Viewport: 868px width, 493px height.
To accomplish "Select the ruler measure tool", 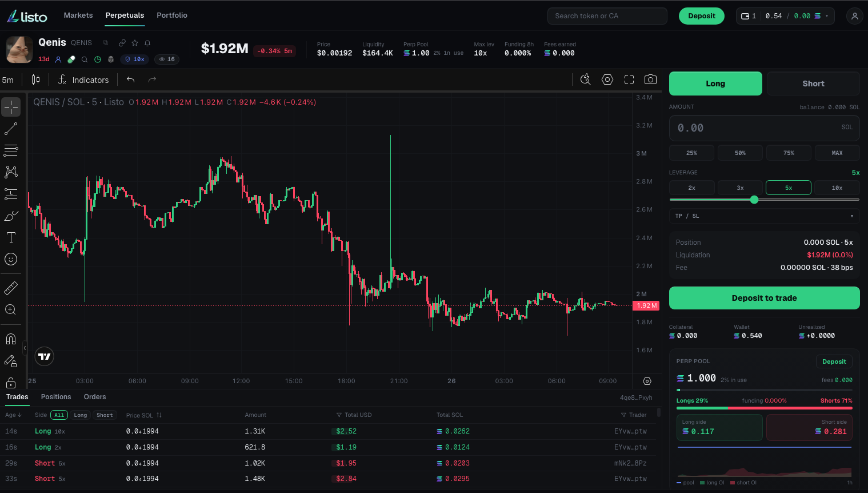I will coord(11,288).
